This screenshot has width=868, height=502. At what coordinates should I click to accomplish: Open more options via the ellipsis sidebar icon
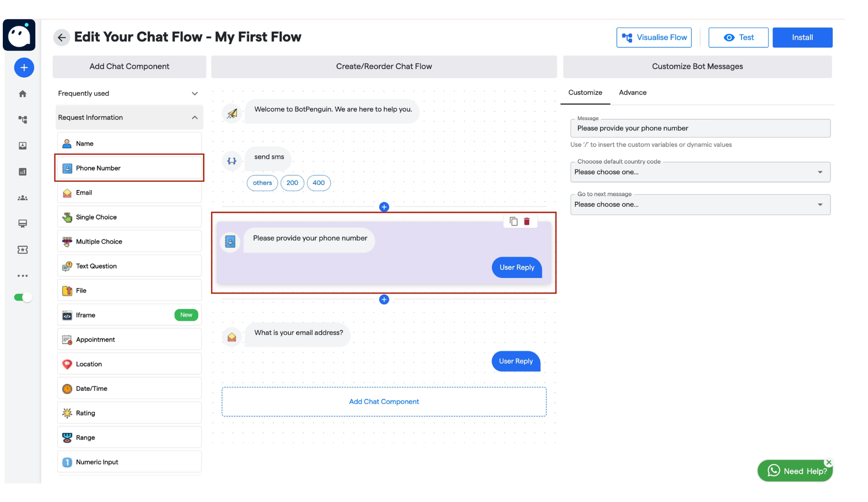pos(23,275)
